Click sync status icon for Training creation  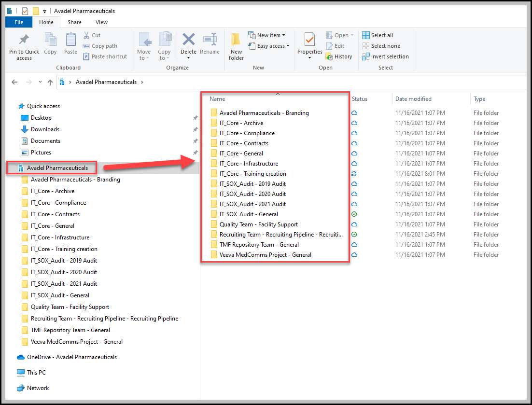[354, 174]
